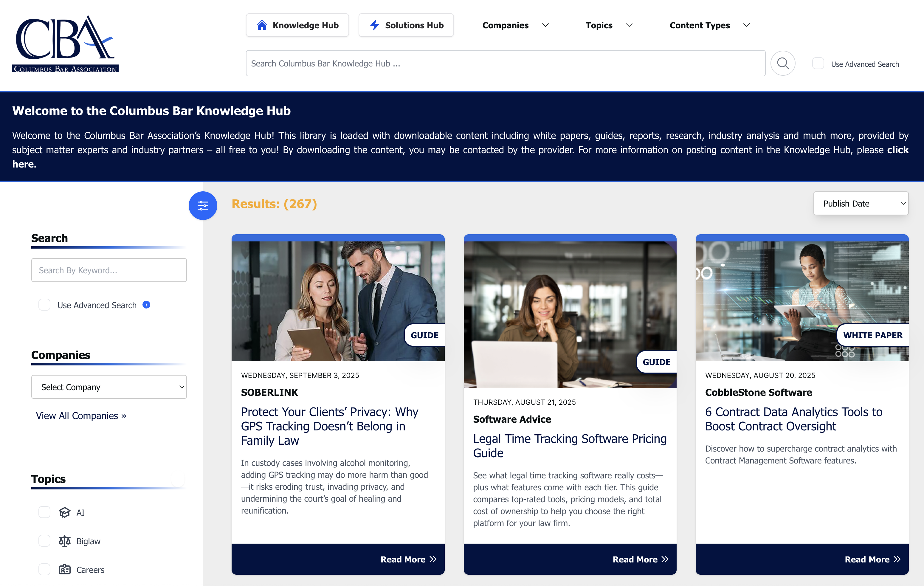Click Read More on Software Advice card
The image size is (924, 586).
(x=641, y=559)
